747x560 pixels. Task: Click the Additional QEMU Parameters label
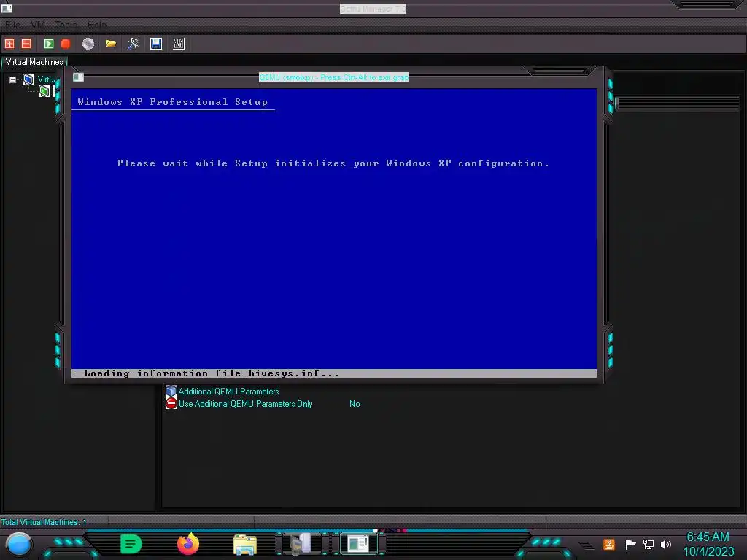pyautogui.click(x=228, y=392)
